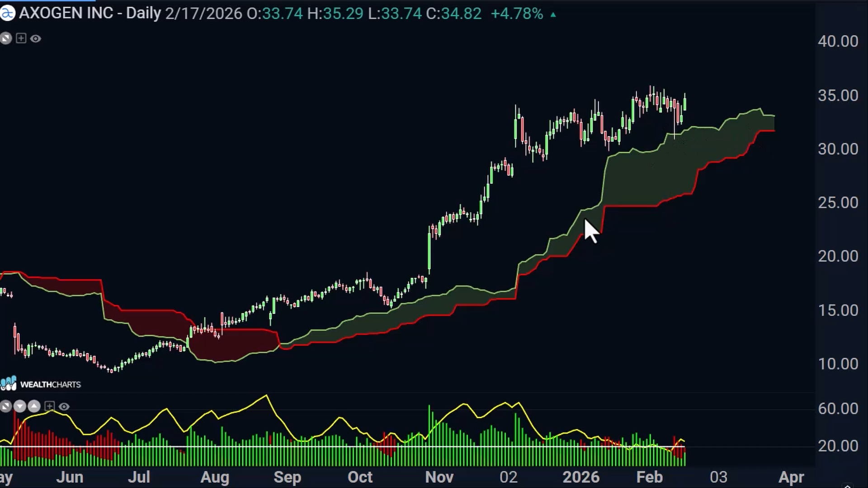Add indicator to main price pane
This screenshot has width=868, height=488.
21,38
